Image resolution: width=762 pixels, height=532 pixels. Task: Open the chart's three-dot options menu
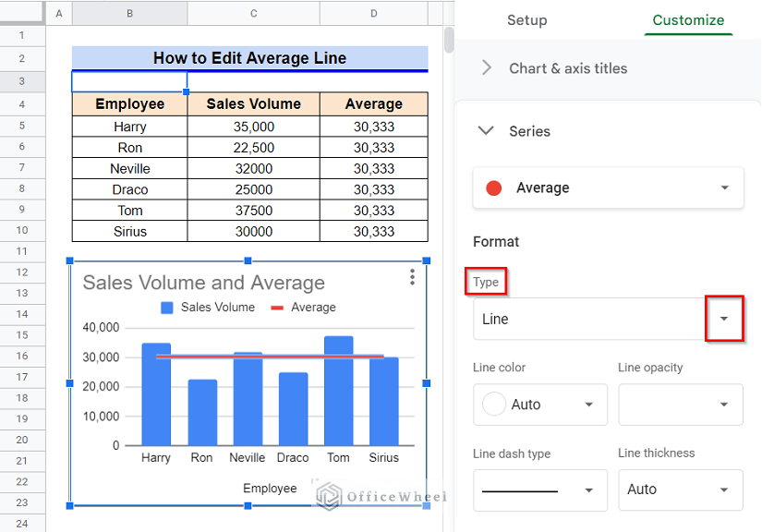[x=412, y=276]
